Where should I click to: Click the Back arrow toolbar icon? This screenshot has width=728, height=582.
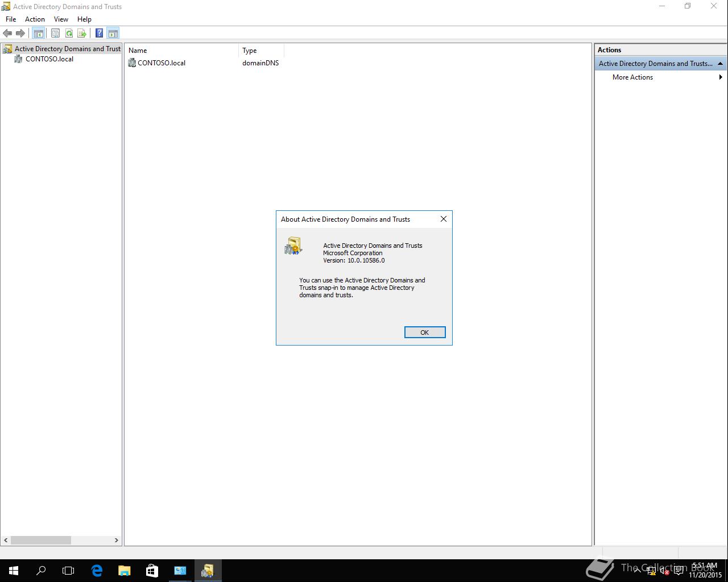(x=7, y=33)
